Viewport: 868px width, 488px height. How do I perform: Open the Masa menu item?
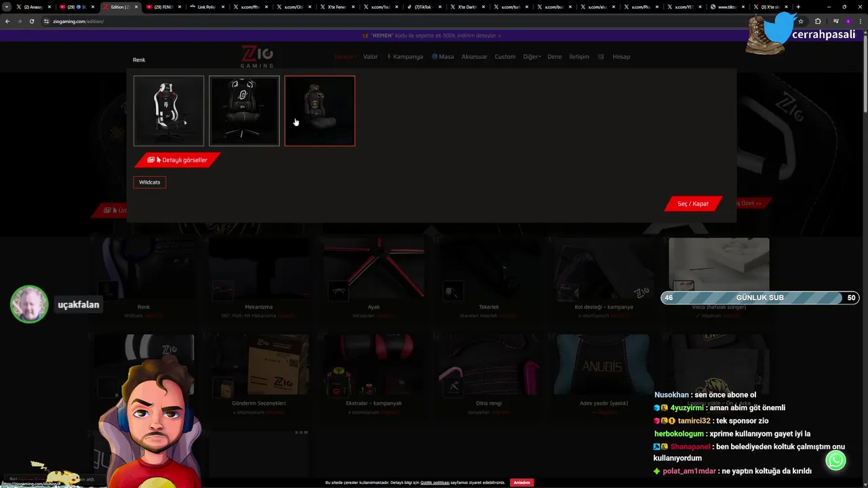tap(443, 57)
